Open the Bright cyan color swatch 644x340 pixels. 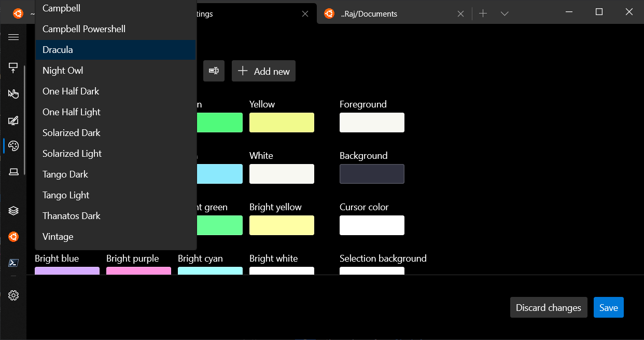click(x=210, y=270)
